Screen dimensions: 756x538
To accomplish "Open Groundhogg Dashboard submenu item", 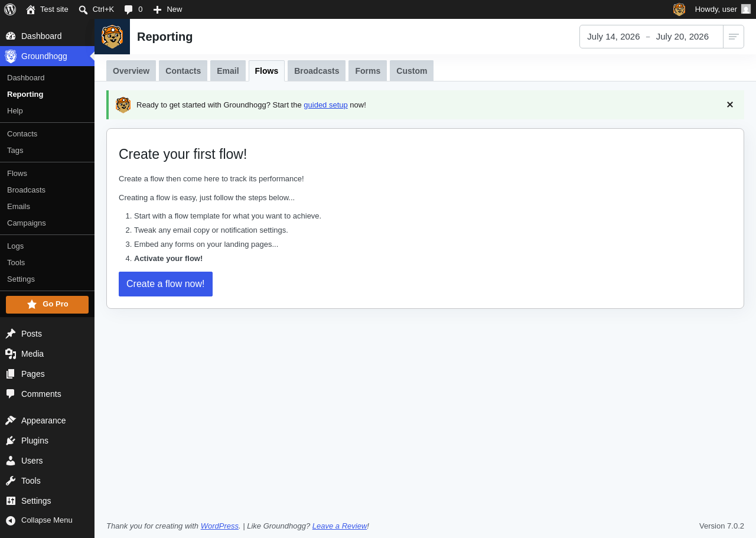I will (x=47, y=78).
